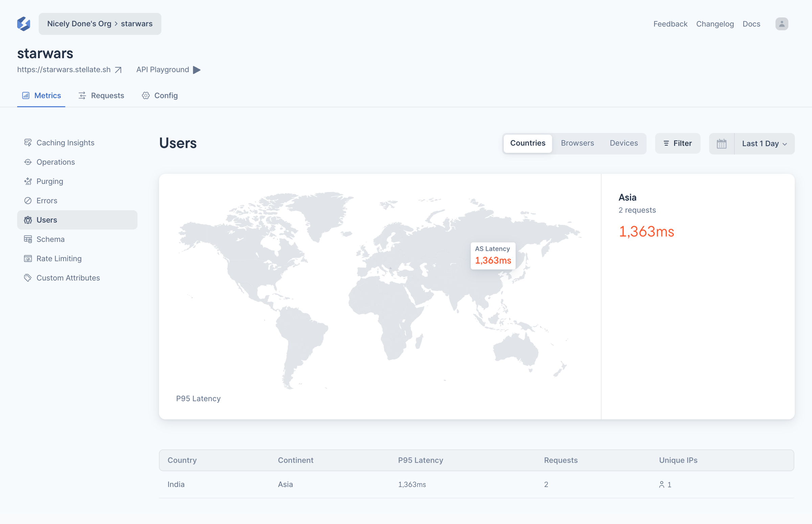Viewport: 812px width, 524px height.
Task: Click the Purging sidebar icon
Action: [x=28, y=181]
